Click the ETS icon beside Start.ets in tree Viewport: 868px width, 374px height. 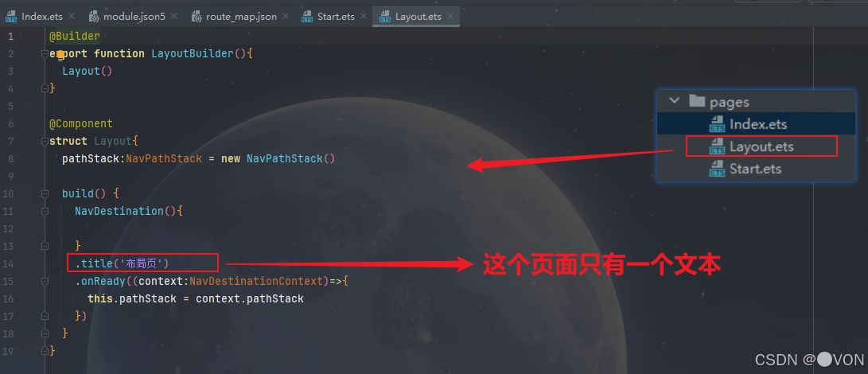(718, 169)
